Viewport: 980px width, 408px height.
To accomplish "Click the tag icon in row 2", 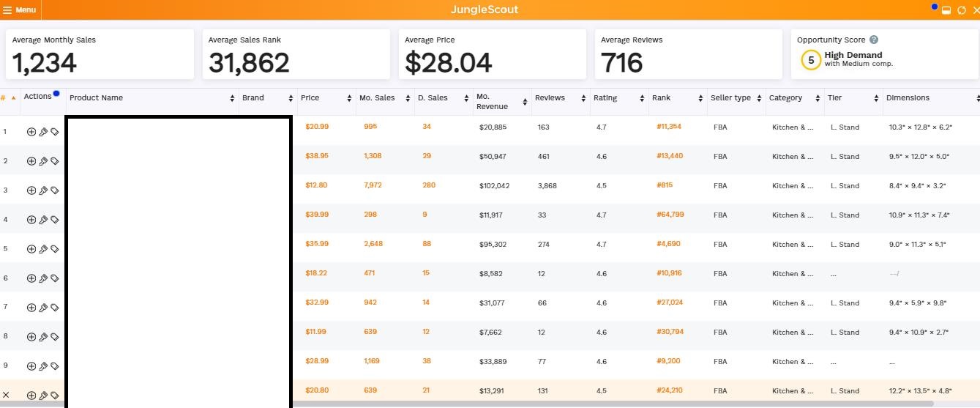I will pos(55,161).
